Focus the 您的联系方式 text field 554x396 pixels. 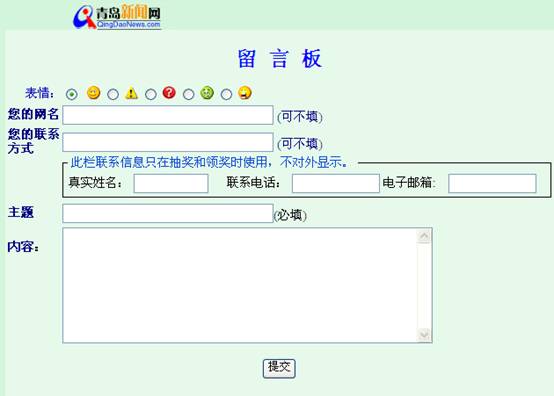click(x=168, y=142)
